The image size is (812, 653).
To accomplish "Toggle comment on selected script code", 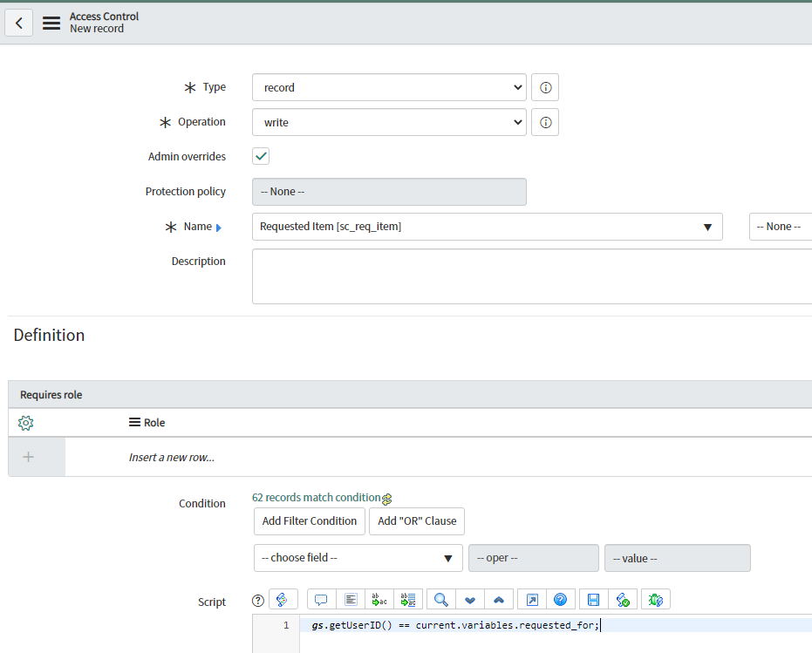I will 322,600.
